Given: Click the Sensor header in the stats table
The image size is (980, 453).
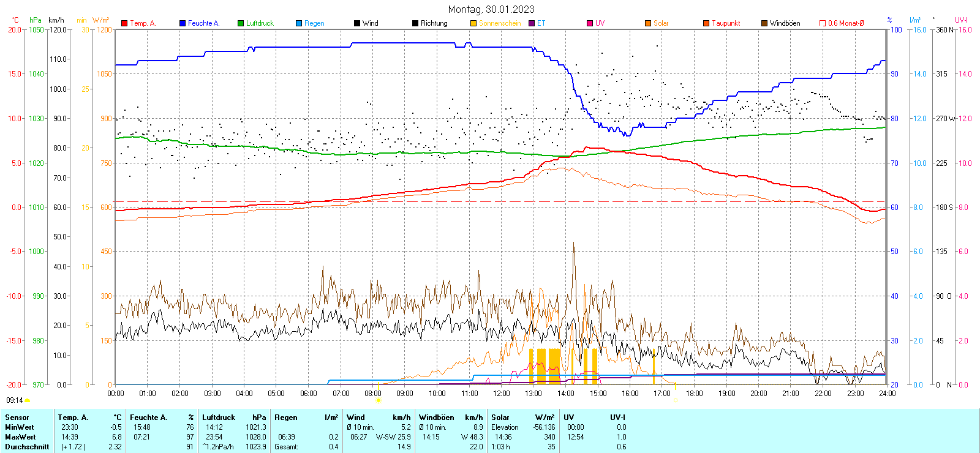Looking at the screenshot, I should [17, 417].
